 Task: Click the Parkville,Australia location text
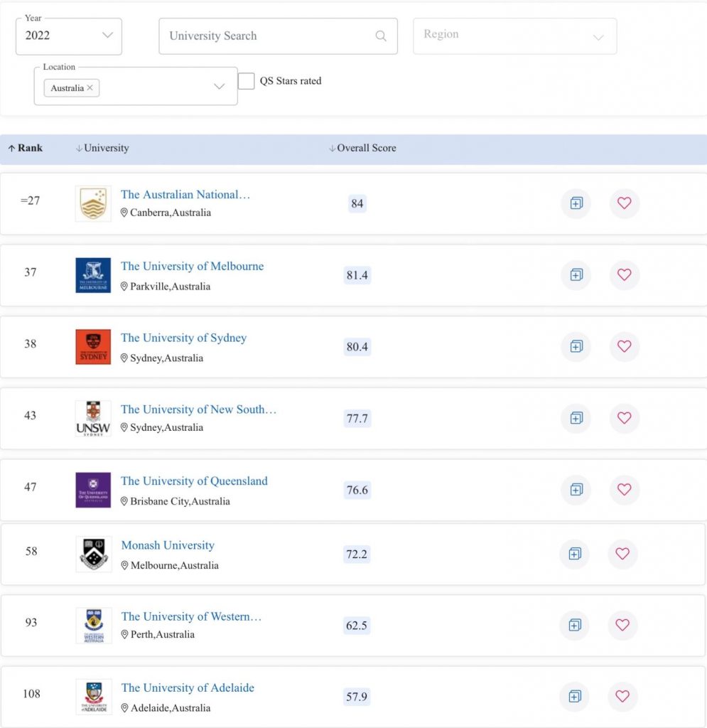tap(171, 287)
